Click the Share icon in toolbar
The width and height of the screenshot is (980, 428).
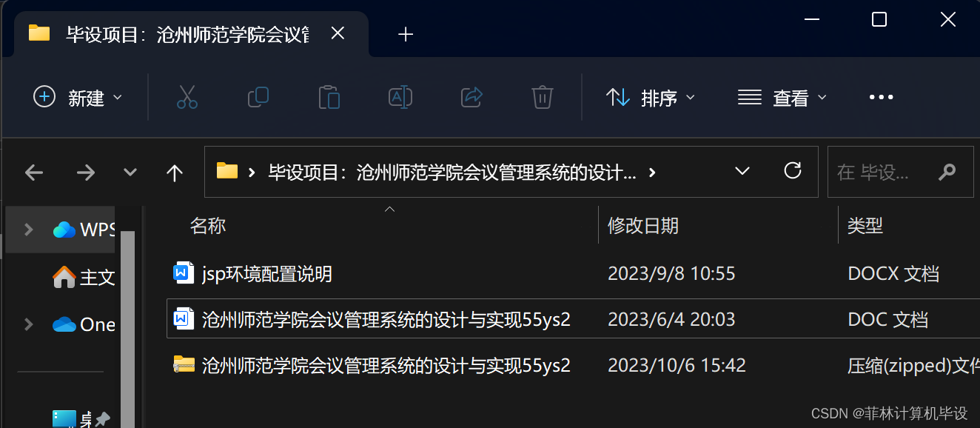(x=471, y=97)
